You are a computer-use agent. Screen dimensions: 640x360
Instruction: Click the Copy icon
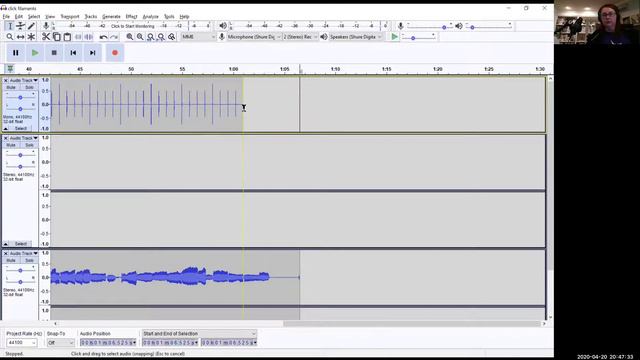point(57,37)
